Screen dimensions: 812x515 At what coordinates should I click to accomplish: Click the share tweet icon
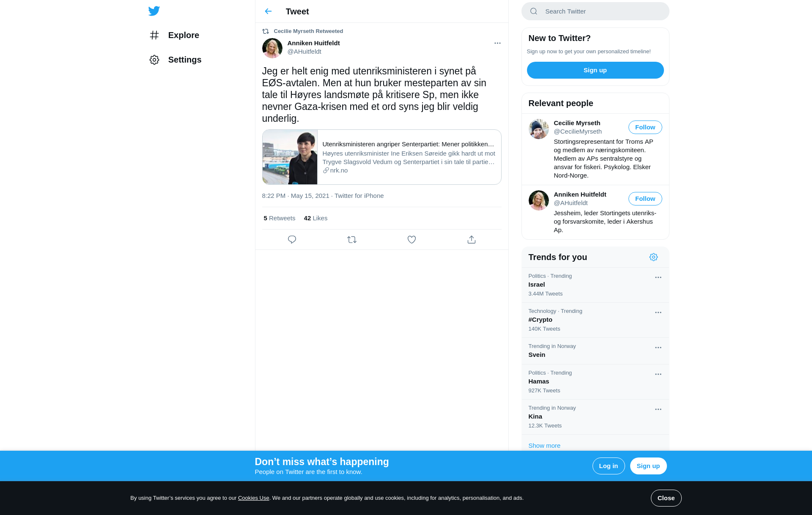pos(472,240)
